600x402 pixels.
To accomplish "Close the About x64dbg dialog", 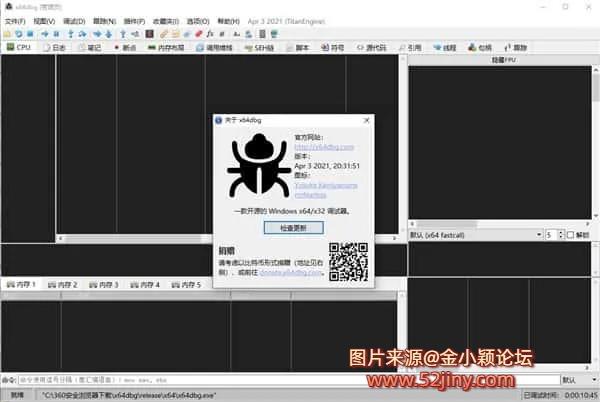I will click(366, 120).
